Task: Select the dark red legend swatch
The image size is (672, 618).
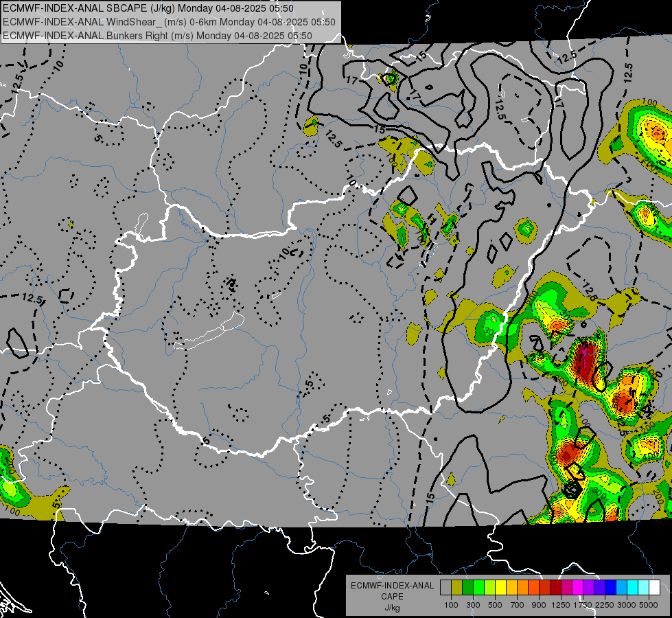Action: tap(555, 587)
